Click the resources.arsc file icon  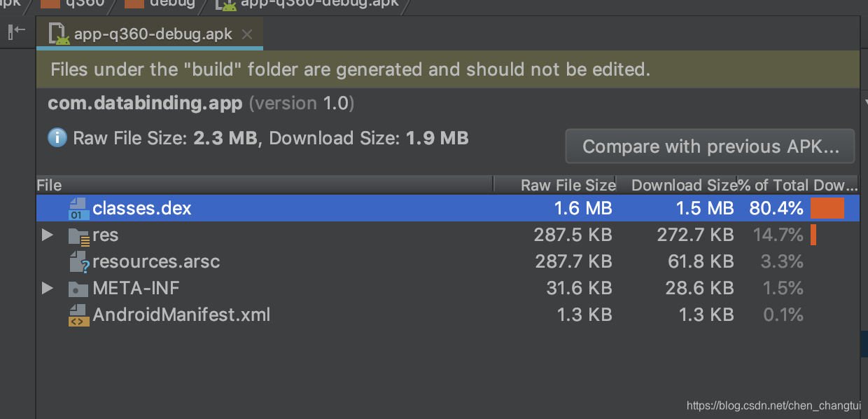tap(79, 262)
